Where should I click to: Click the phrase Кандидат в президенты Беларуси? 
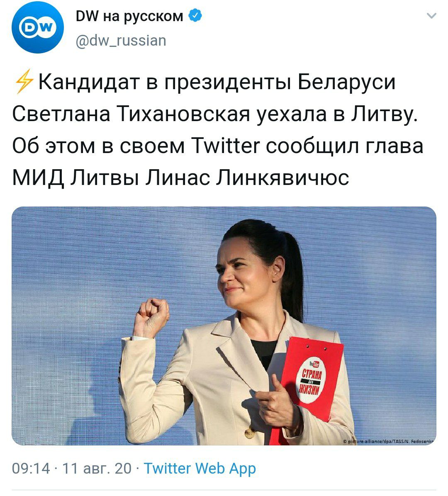[217, 82]
